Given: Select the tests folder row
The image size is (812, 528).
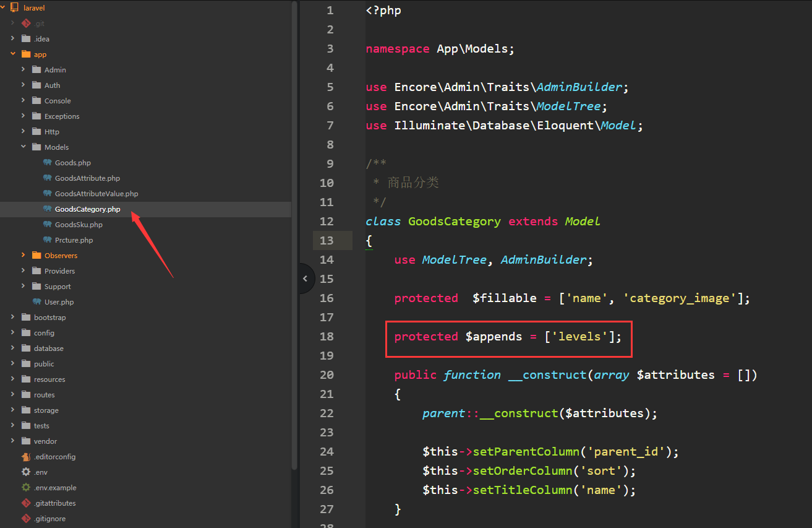Looking at the screenshot, I should tap(145, 425).
